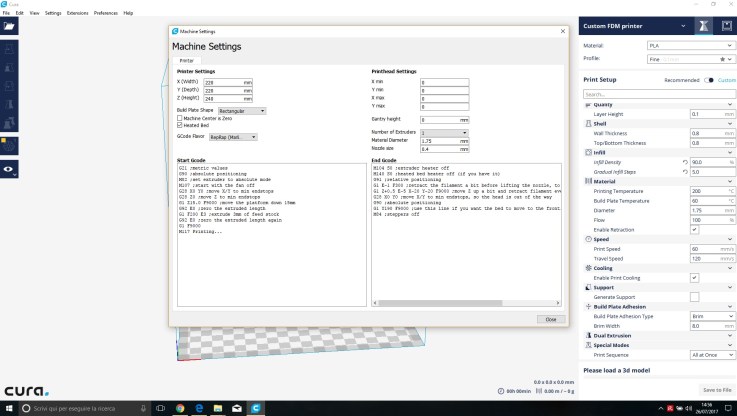Viewport: 737px width, 416px height.
Task: Click the Save to File button
Action: (717, 390)
